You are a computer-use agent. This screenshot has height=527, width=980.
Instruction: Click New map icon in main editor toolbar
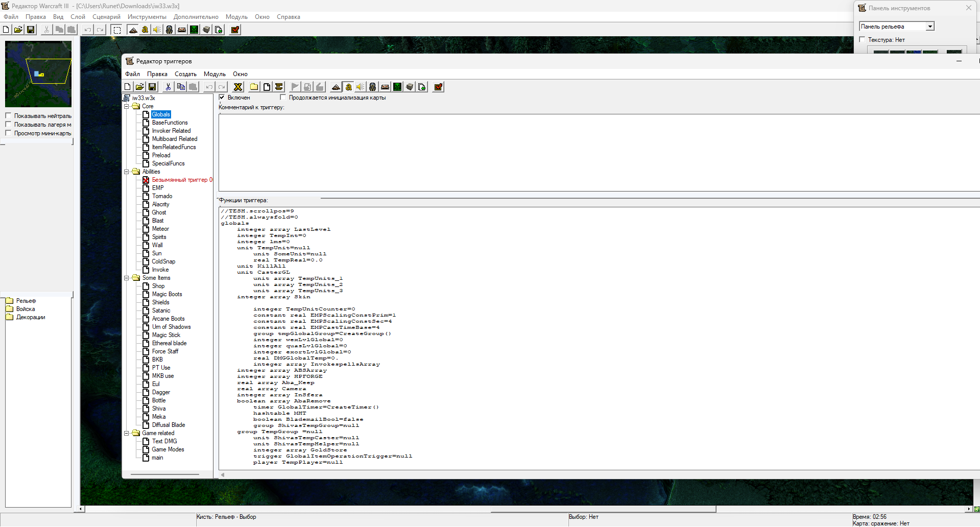pyautogui.click(x=6, y=30)
